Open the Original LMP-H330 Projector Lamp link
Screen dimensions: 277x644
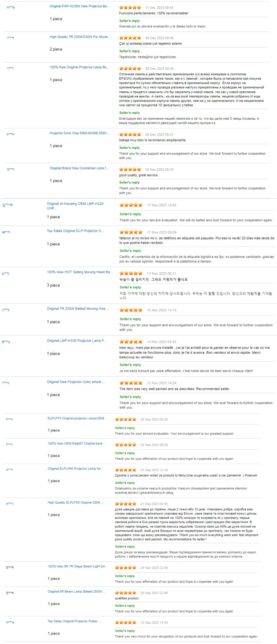pyautogui.click(x=76, y=341)
